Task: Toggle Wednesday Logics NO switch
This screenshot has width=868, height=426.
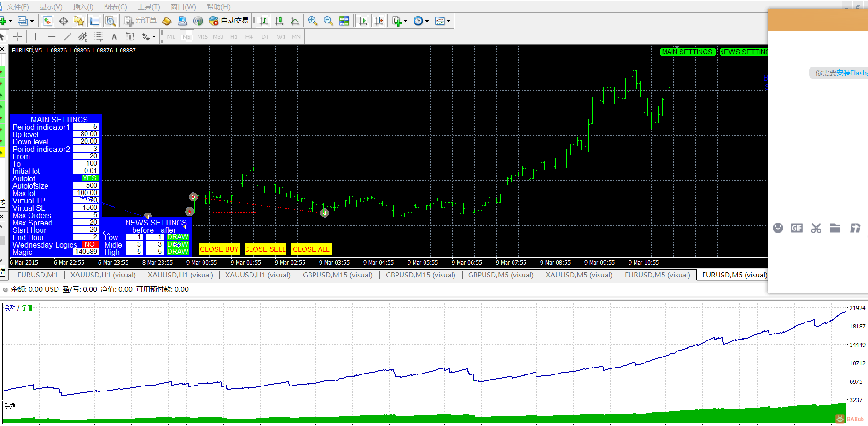Action: (90, 244)
